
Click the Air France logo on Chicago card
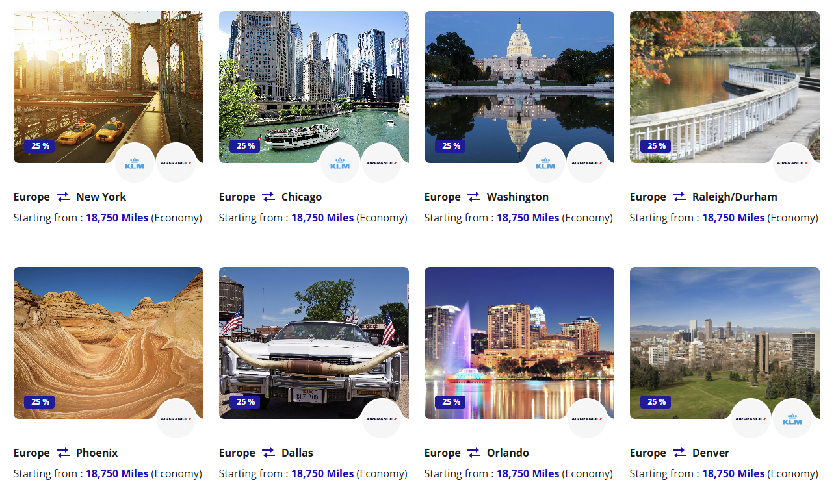point(382,163)
